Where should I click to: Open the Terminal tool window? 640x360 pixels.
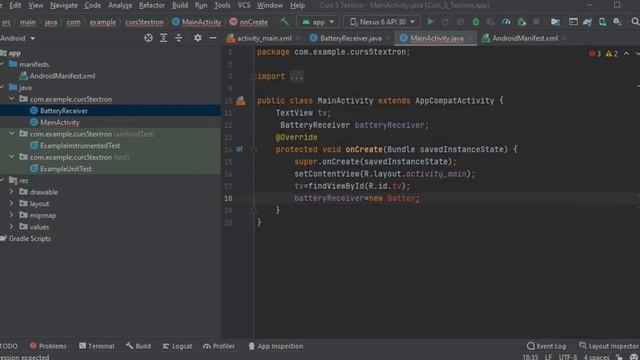96,346
